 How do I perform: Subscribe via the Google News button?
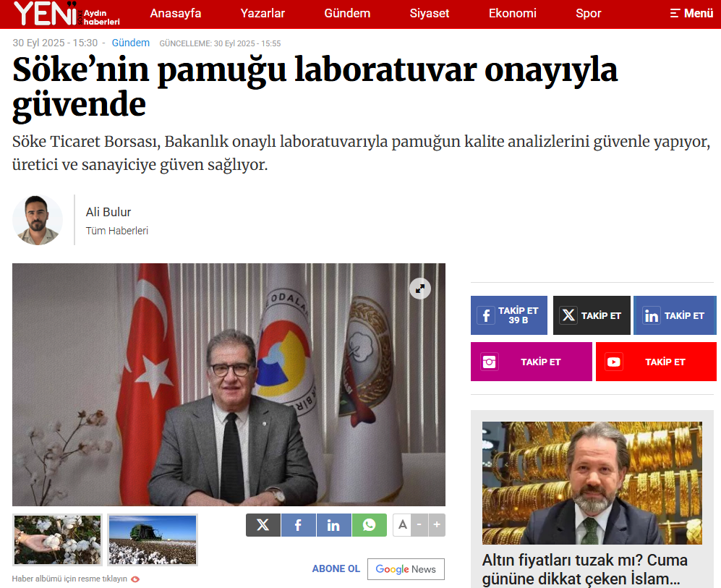(x=406, y=569)
